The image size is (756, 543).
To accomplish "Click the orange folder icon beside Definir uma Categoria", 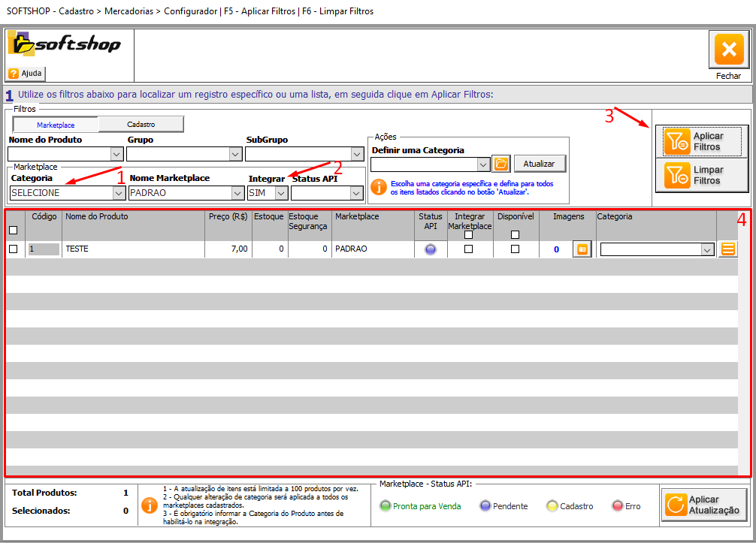I will [x=500, y=164].
